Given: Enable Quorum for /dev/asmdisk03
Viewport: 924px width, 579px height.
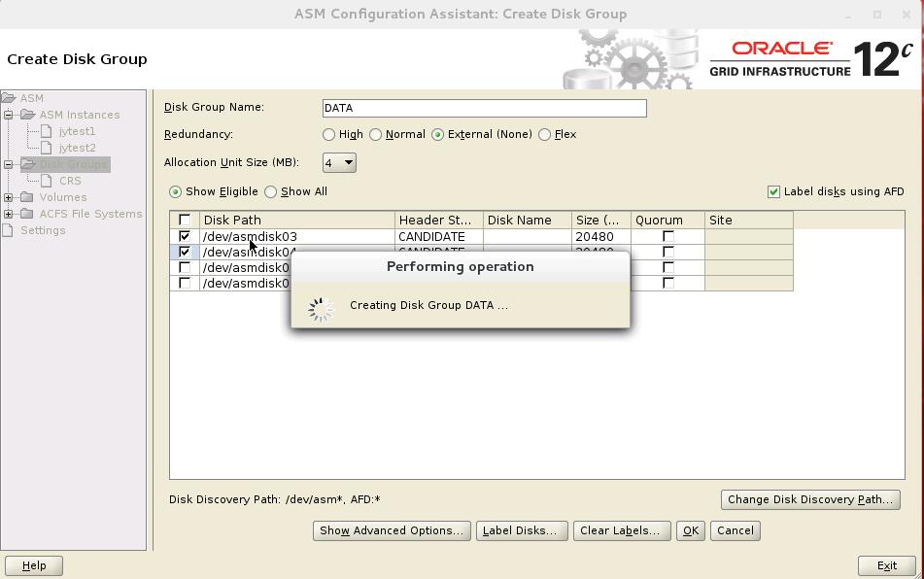Looking at the screenshot, I should pos(667,236).
